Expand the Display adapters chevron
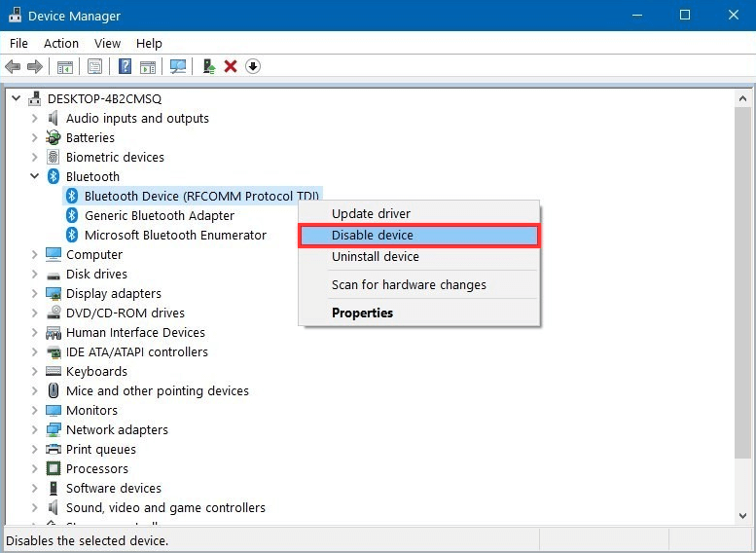Viewport: 756px width, 553px height. pos(34,293)
